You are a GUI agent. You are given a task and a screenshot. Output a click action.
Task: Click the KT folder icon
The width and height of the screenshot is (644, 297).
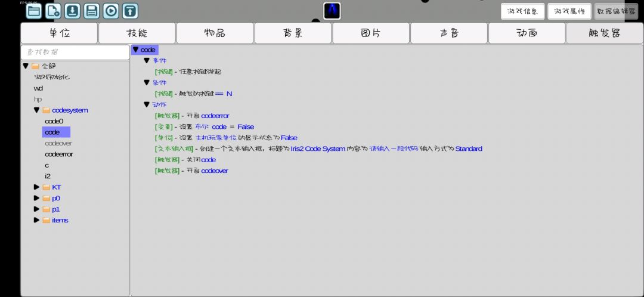point(46,187)
